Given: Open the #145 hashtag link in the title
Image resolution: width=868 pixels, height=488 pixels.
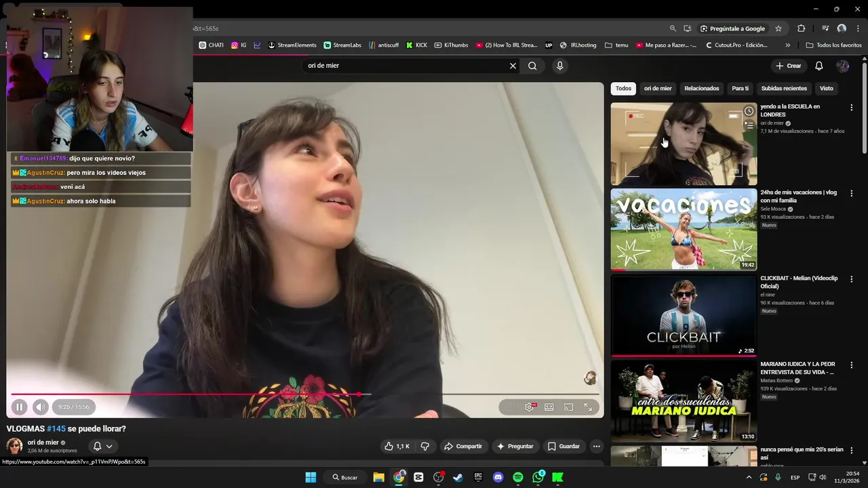Looking at the screenshot, I should click(56, 429).
